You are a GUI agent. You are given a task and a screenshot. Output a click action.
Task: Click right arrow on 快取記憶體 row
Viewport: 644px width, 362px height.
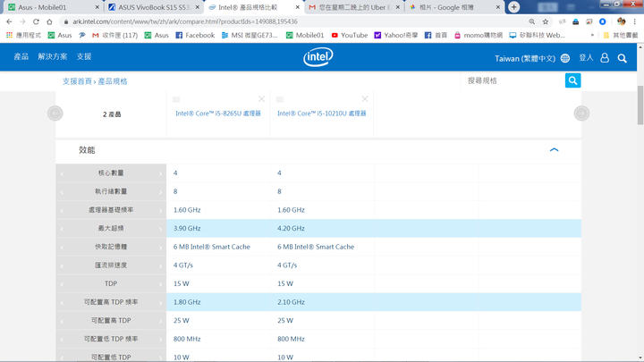tap(161, 248)
